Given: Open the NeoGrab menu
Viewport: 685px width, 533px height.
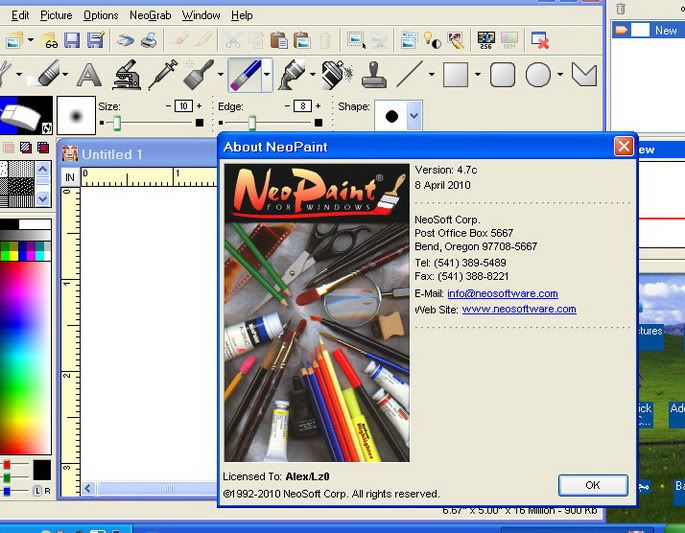Looking at the screenshot, I should click(150, 15).
